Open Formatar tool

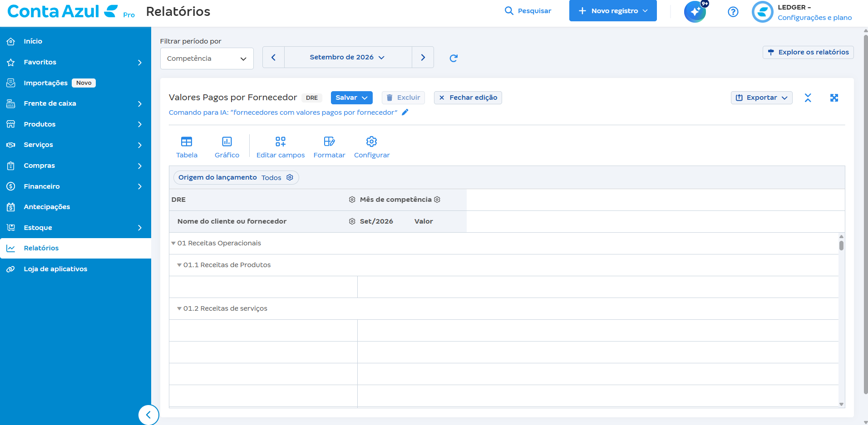329,147
